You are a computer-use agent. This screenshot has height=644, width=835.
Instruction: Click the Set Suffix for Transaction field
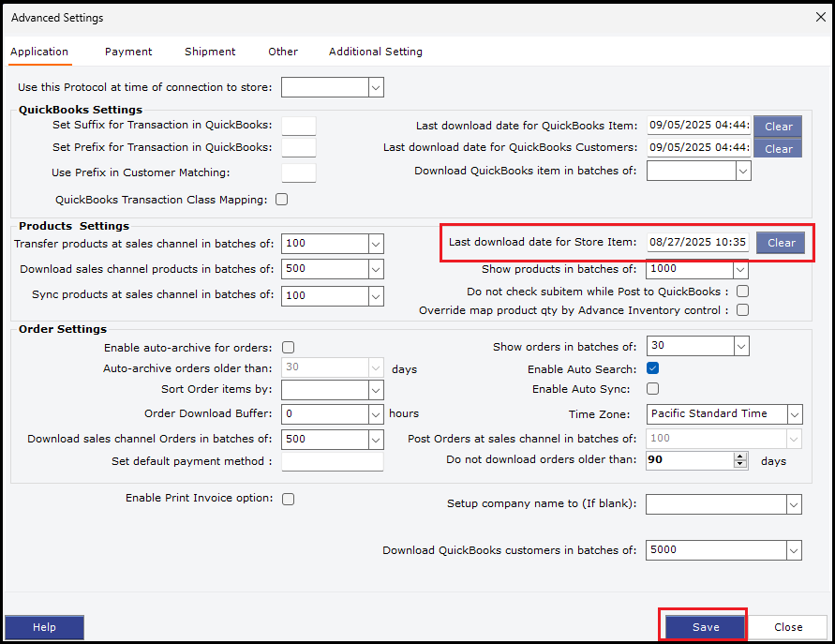coord(299,126)
